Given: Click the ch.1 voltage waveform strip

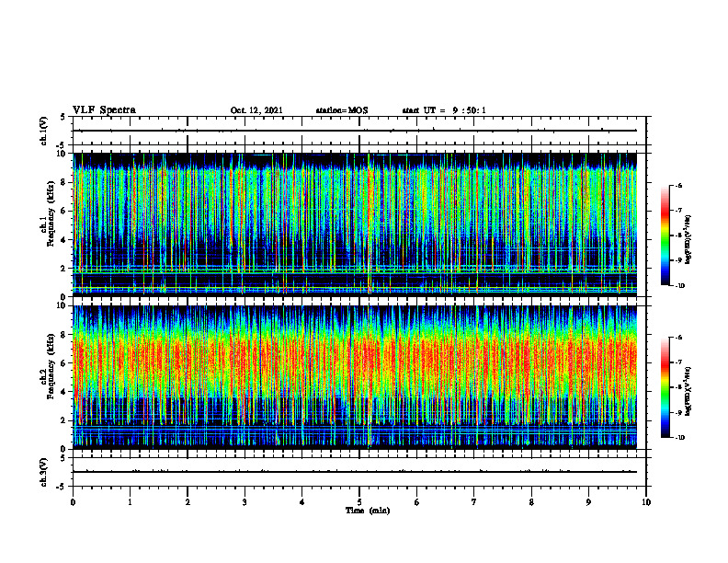Looking at the screenshot, I should pos(359,131).
